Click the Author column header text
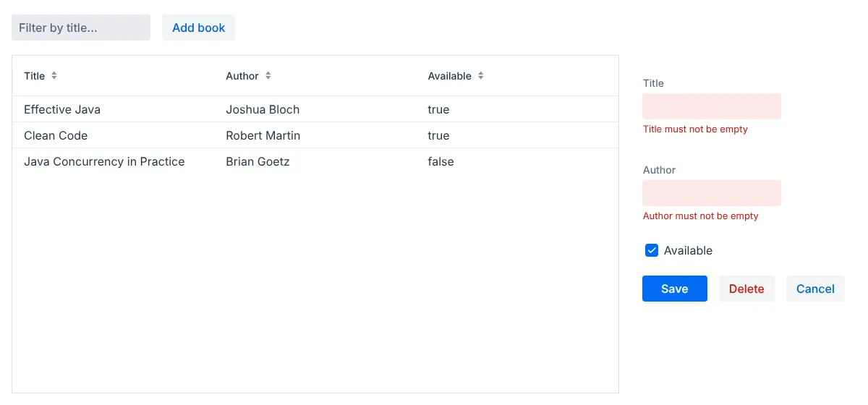The image size is (868, 405). 242,76
